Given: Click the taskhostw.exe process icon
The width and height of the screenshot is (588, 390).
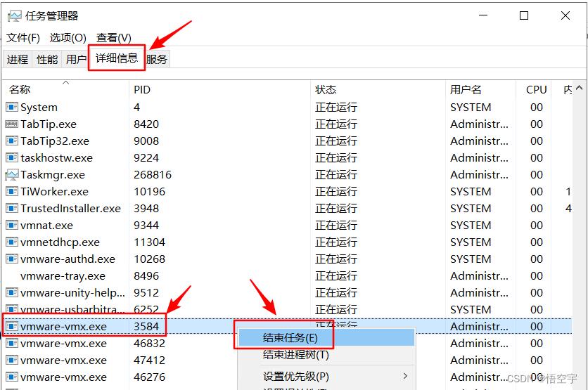Looking at the screenshot, I should click(12, 157).
